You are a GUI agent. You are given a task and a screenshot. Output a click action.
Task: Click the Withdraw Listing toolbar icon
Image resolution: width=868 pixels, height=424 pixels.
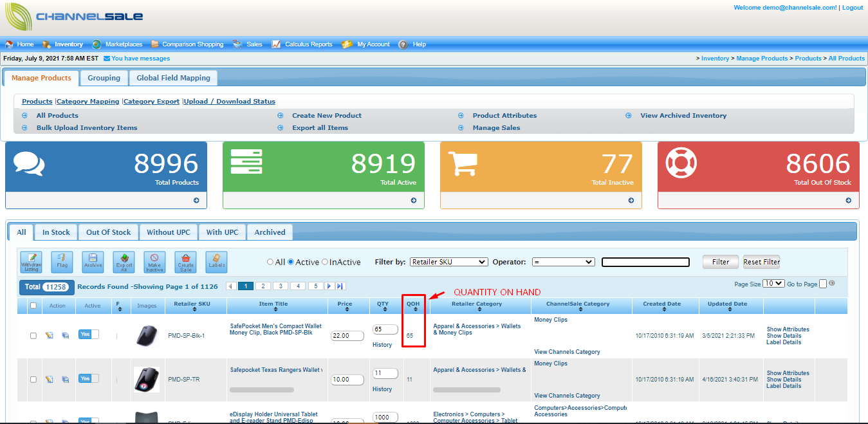click(x=31, y=262)
